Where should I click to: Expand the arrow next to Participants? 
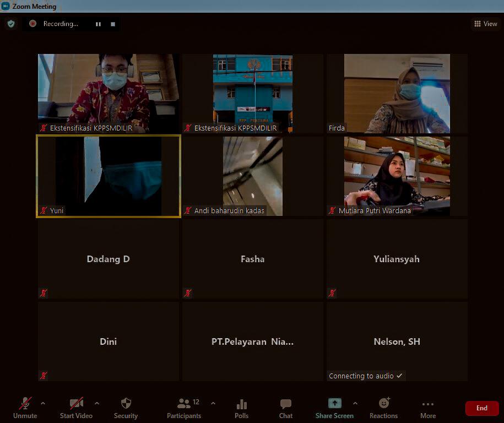[x=213, y=403]
